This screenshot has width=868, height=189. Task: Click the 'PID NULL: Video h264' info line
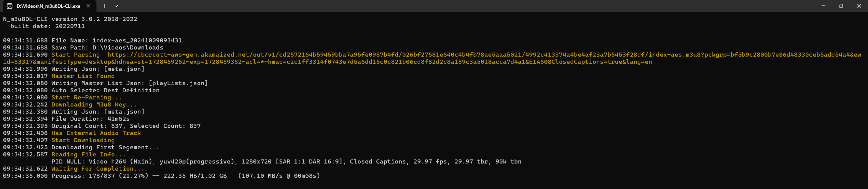click(x=286, y=162)
